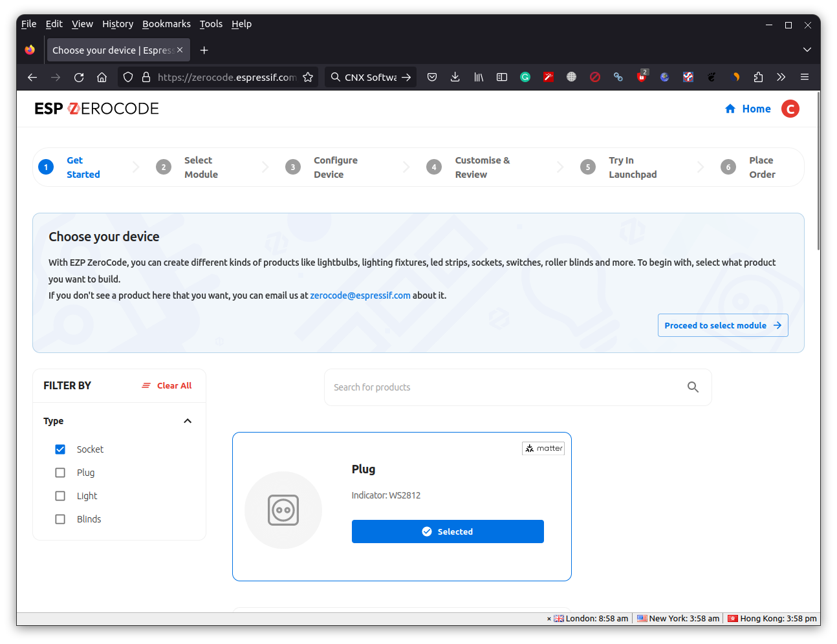Viewport: 837px width, 644px height.
Task: Open the downloads panel
Action: point(455,77)
